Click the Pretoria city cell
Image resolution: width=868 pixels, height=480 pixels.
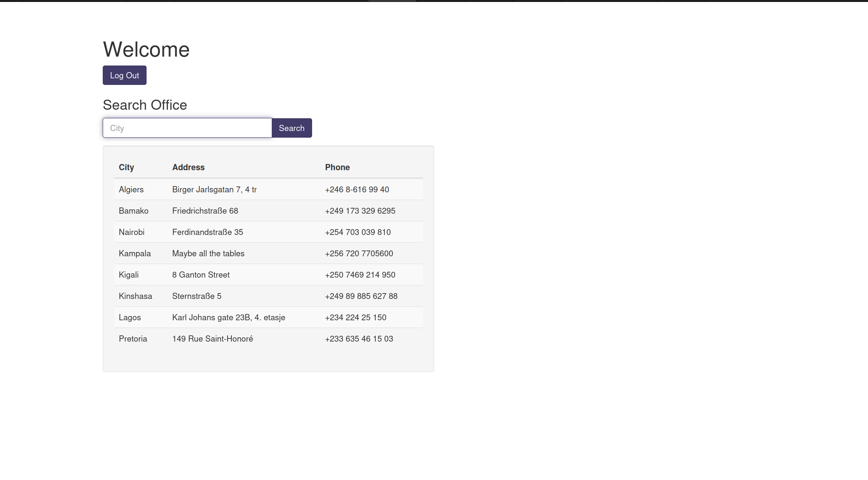click(133, 339)
